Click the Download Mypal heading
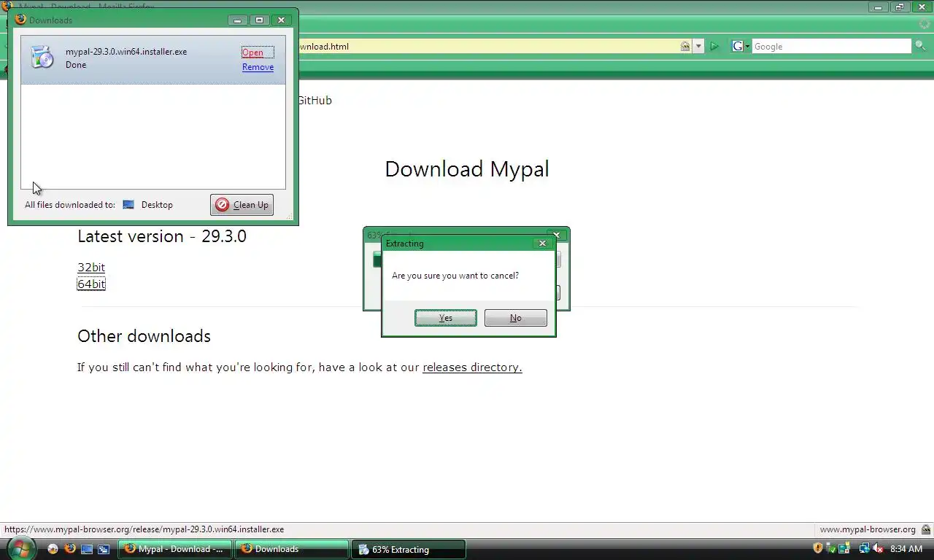 tap(467, 169)
